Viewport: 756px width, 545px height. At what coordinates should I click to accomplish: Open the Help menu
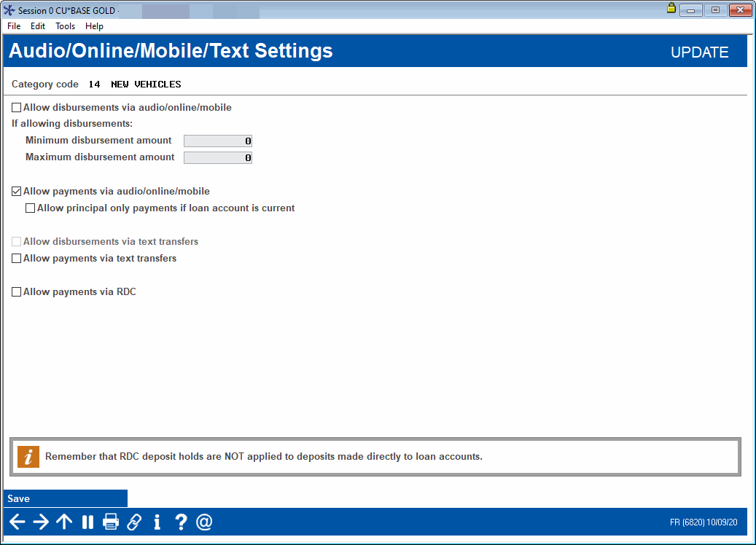click(x=94, y=26)
